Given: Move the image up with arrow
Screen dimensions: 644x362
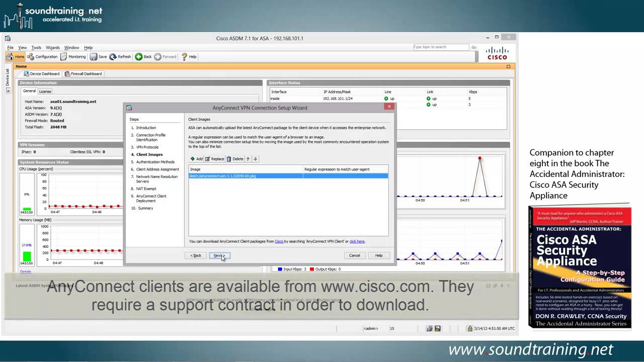Looking at the screenshot, I should click(x=248, y=159).
